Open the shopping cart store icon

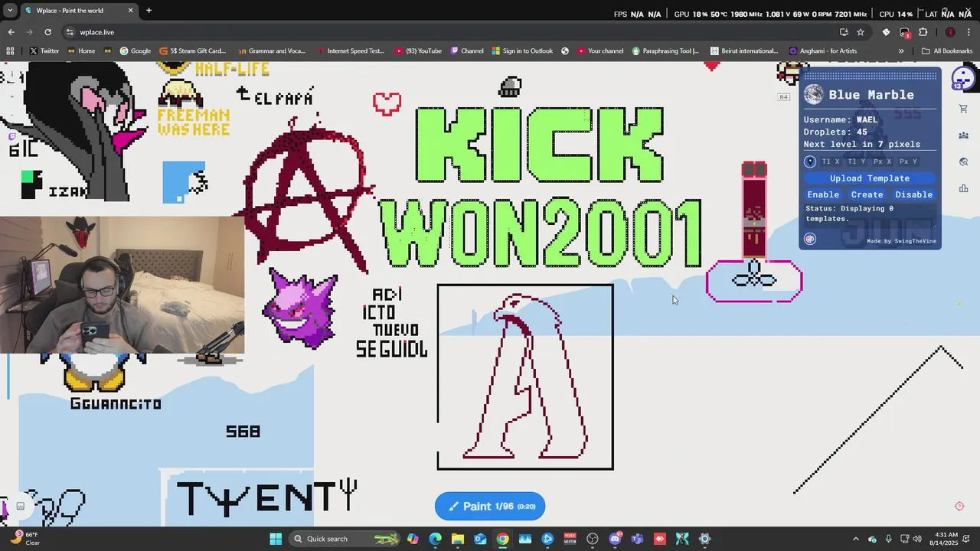(963, 109)
